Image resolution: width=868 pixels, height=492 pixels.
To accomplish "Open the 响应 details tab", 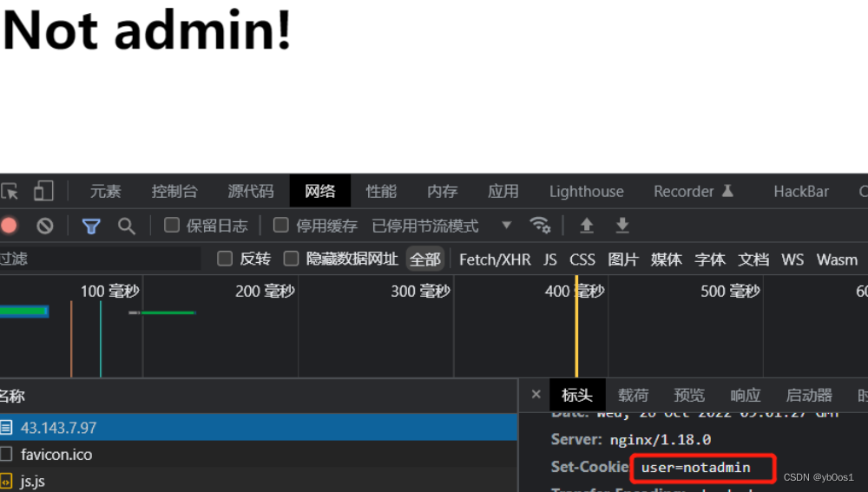I will 745,395.
